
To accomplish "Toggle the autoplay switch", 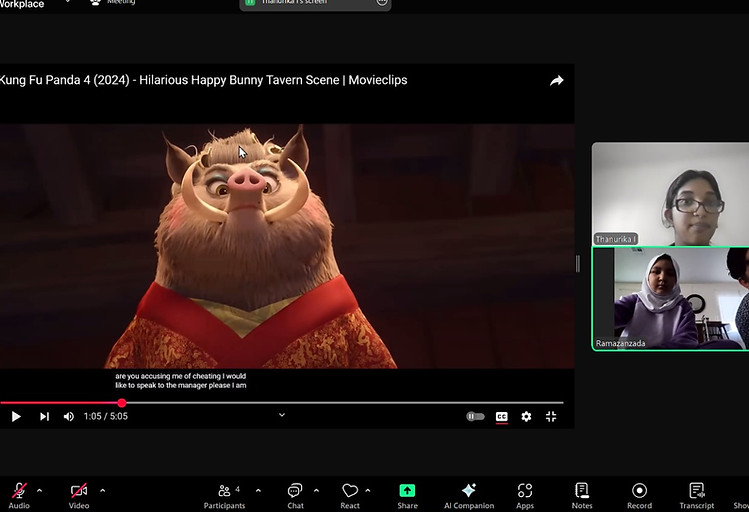I will pyautogui.click(x=475, y=416).
